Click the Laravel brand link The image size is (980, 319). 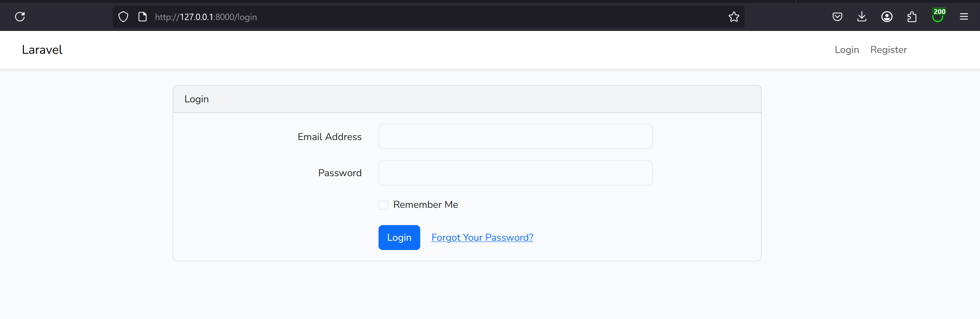(42, 50)
